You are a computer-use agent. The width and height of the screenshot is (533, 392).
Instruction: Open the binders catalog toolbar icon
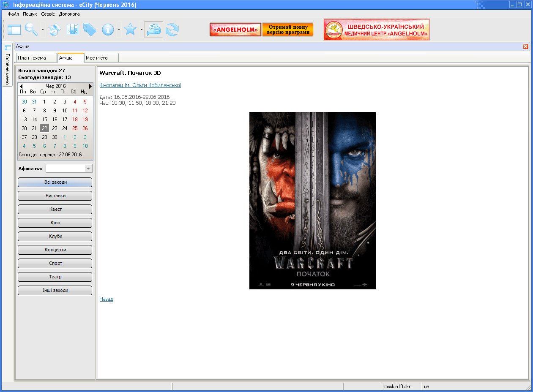(x=73, y=30)
